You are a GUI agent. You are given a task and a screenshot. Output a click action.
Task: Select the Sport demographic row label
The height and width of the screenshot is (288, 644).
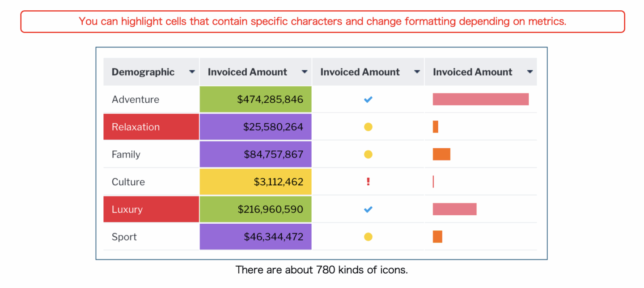point(124,237)
